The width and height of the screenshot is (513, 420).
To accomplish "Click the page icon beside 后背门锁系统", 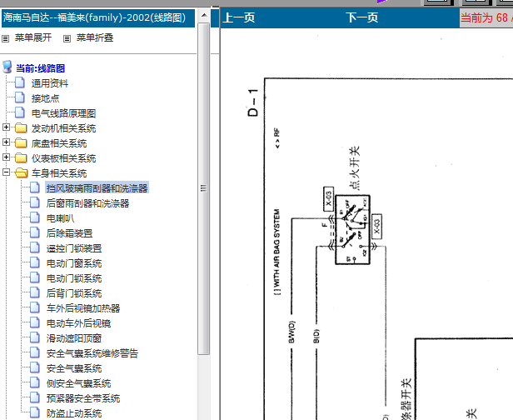I will coord(35,292).
